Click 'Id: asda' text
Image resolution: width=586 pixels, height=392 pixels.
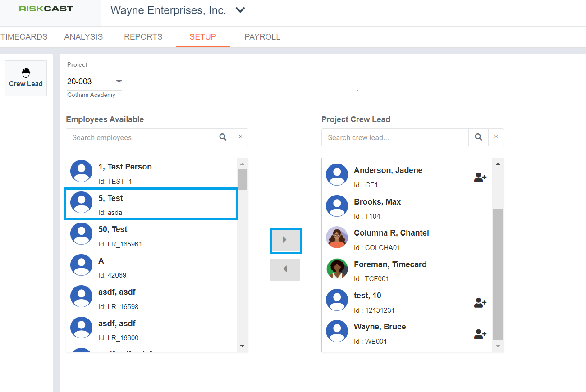(110, 213)
